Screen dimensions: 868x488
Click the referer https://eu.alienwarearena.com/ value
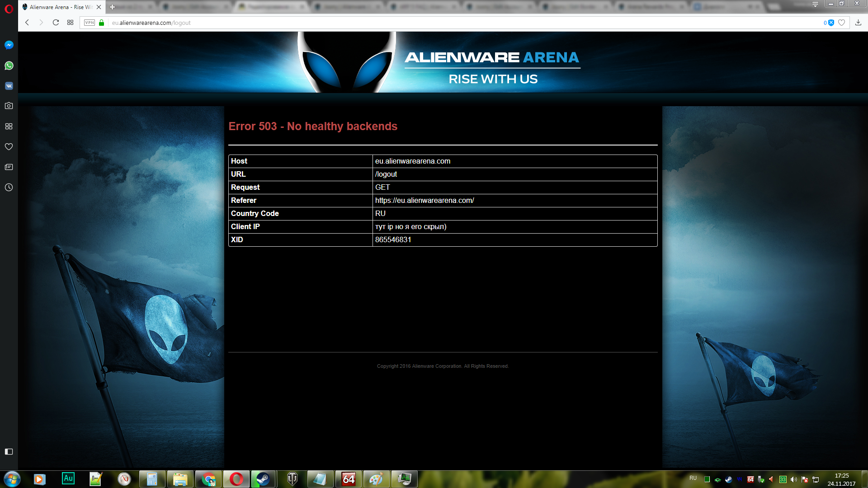click(425, 201)
